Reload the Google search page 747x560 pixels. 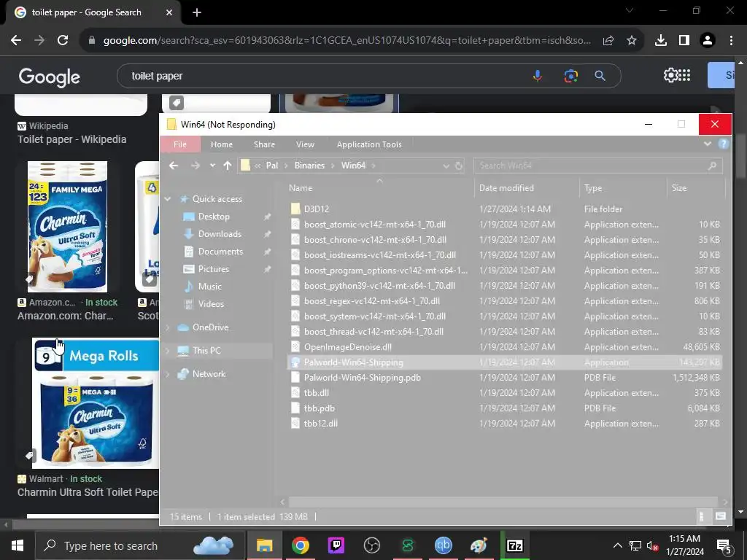63,41
